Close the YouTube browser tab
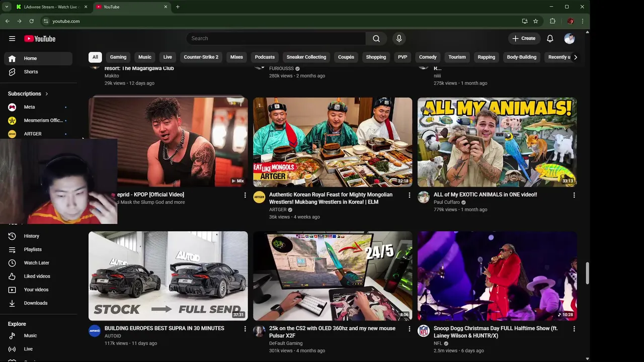 coord(166,7)
